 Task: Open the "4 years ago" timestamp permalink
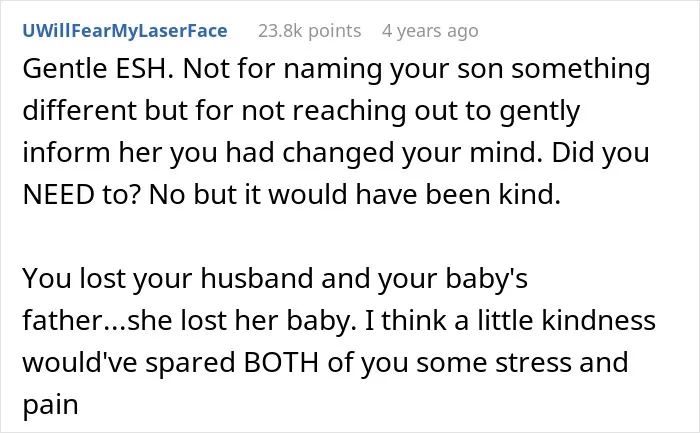430,31
